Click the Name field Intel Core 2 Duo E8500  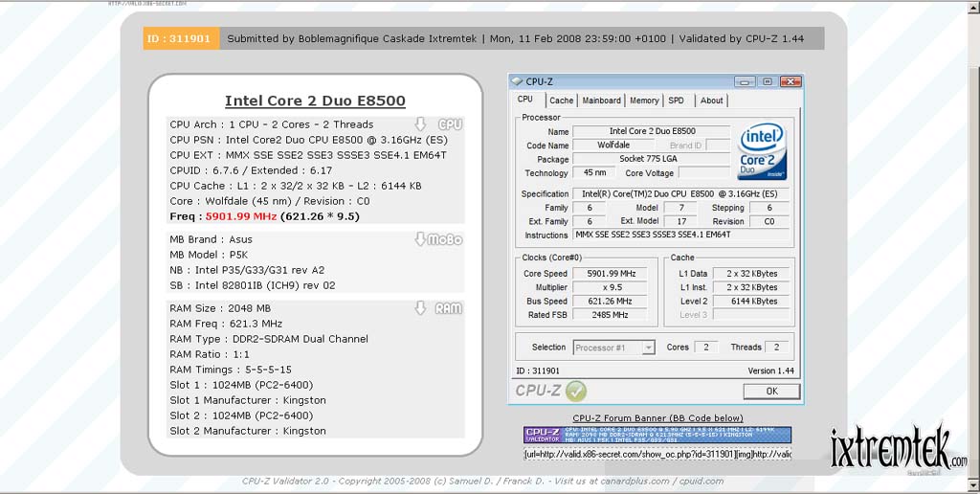(651, 131)
